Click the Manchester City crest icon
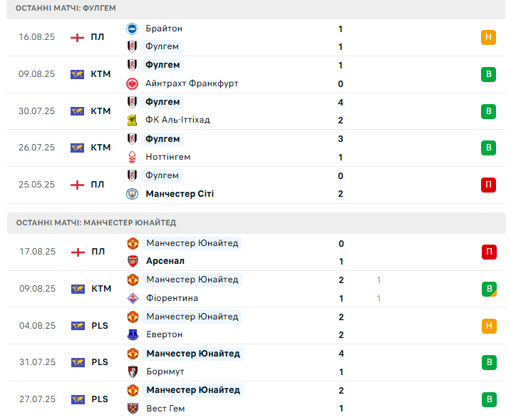Image resolution: width=511 pixels, height=420 pixels. pyautogui.click(x=132, y=194)
